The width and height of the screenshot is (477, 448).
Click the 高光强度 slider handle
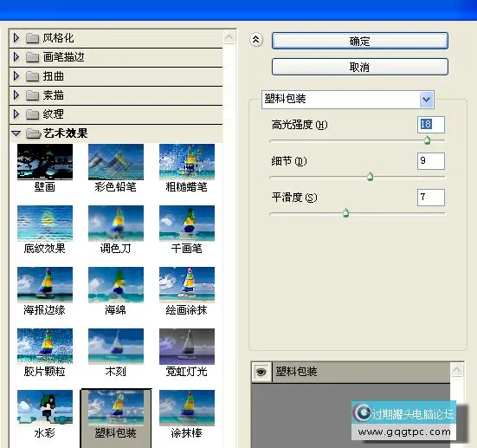click(427, 140)
